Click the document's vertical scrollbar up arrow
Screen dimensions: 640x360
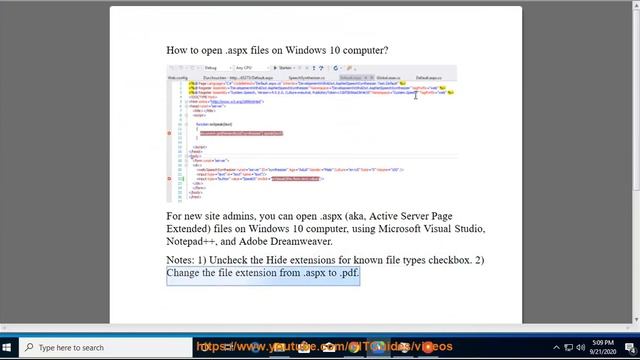(636, 4)
